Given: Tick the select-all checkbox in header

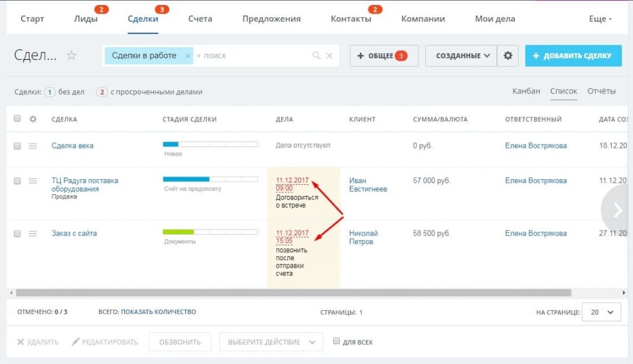Looking at the screenshot, I should (x=17, y=119).
